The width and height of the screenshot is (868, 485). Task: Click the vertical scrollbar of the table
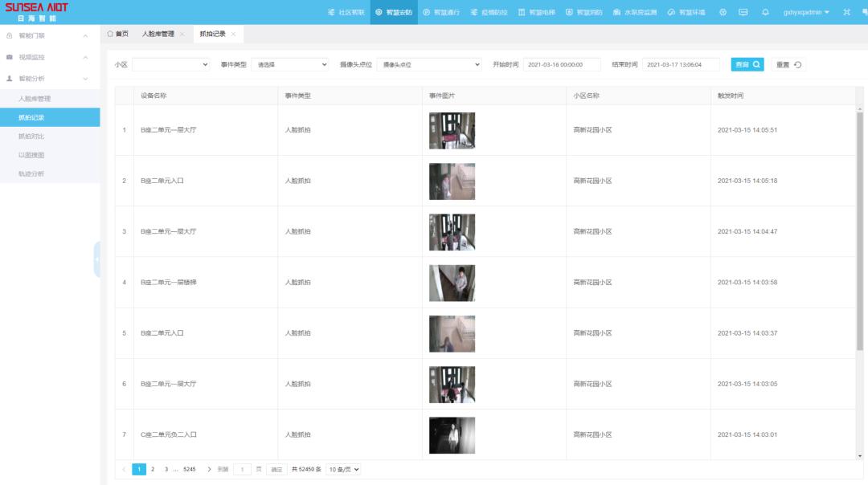point(860,233)
